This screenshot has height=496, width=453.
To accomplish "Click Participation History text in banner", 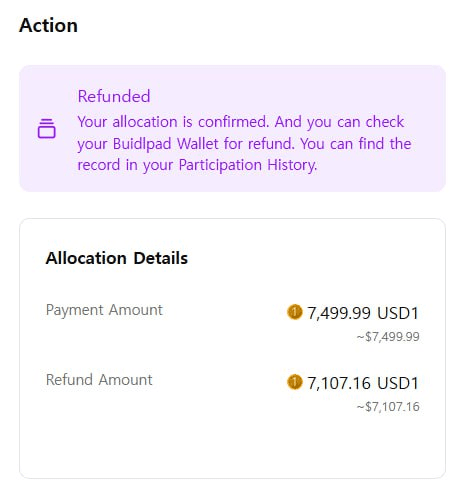I will (248, 165).
